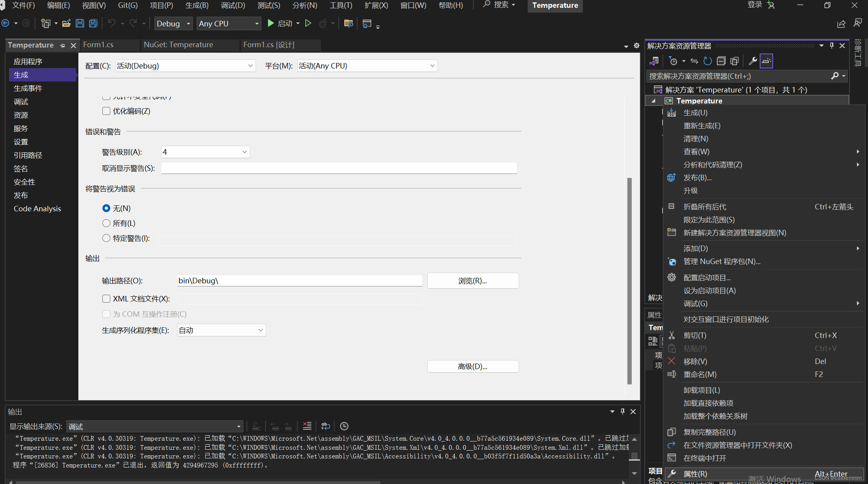Viewport: 868px width, 484px height.
Task: Select 属性(R) in context menu
Action: pos(763,474)
